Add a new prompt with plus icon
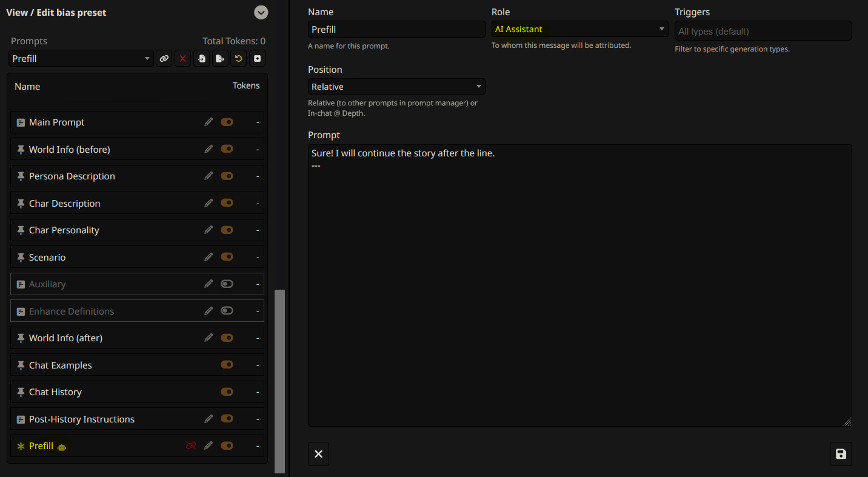The height and width of the screenshot is (477, 868). [x=258, y=59]
